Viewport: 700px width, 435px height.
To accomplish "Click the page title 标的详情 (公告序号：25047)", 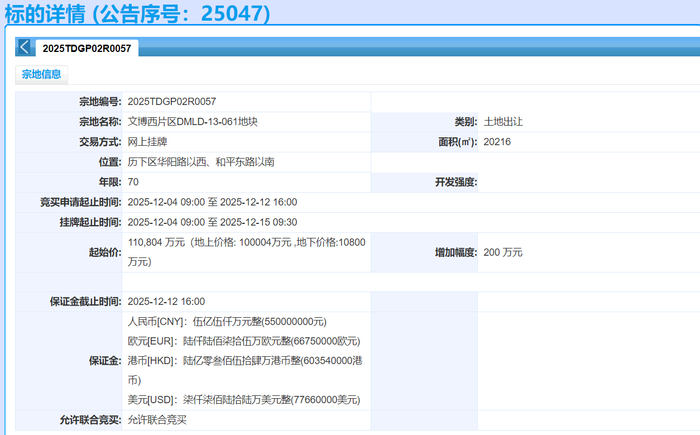I will point(138,13).
